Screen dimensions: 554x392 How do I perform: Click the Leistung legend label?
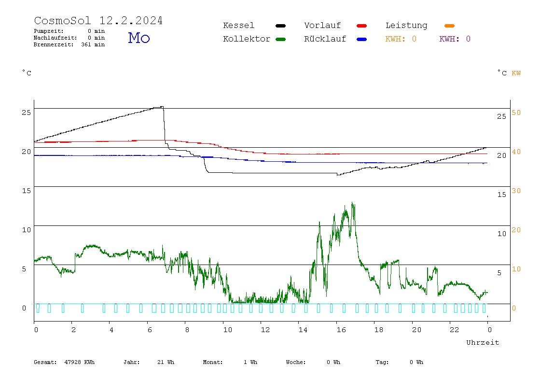[406, 26]
